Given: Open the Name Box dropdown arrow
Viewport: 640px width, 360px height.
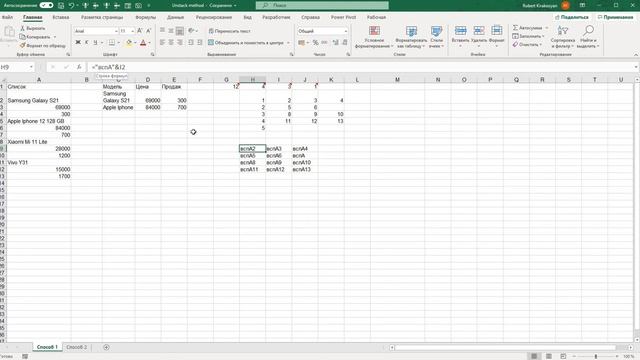Looking at the screenshot, I should pos(31,67).
